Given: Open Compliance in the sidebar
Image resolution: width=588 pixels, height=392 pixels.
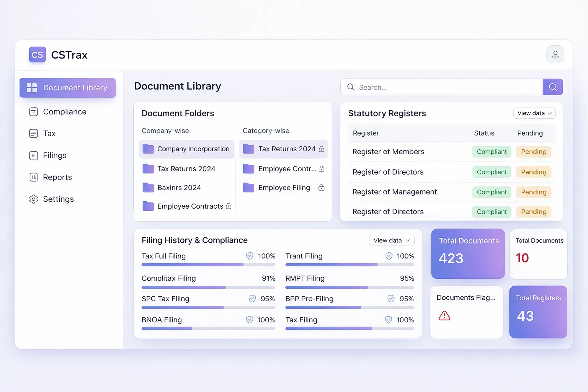Looking at the screenshot, I should [64, 112].
